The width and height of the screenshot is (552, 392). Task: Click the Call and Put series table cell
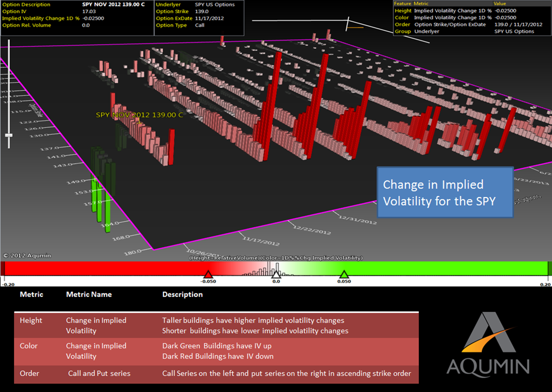99,373
